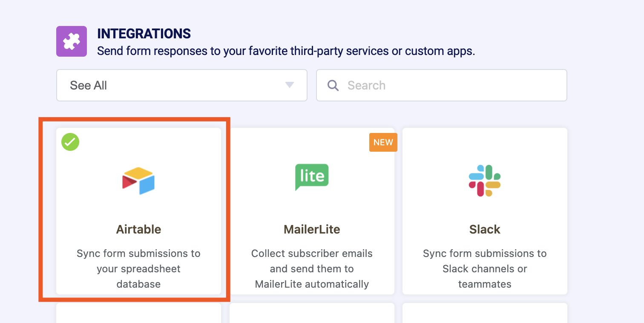Click the INTEGRATIONS heading text
Image resolution: width=644 pixels, height=323 pixels.
point(144,34)
